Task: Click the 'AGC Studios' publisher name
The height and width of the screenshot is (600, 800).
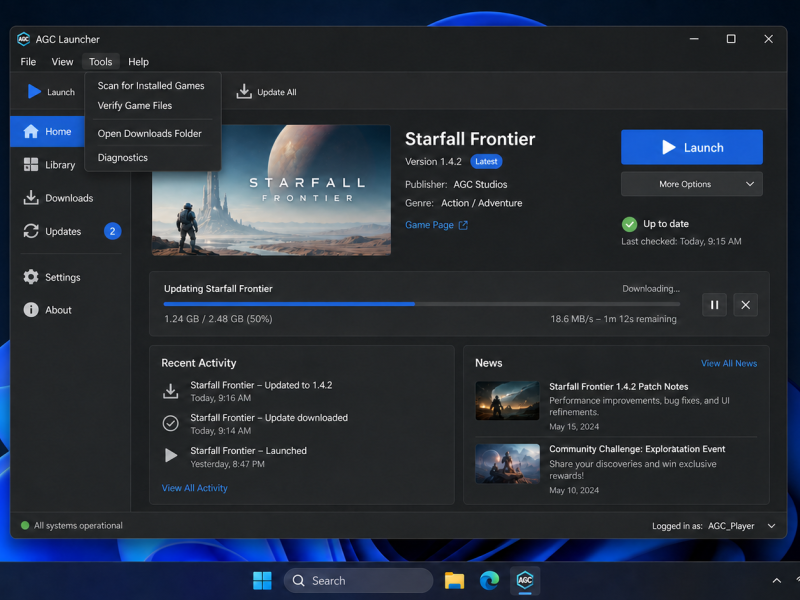Action: point(480,185)
